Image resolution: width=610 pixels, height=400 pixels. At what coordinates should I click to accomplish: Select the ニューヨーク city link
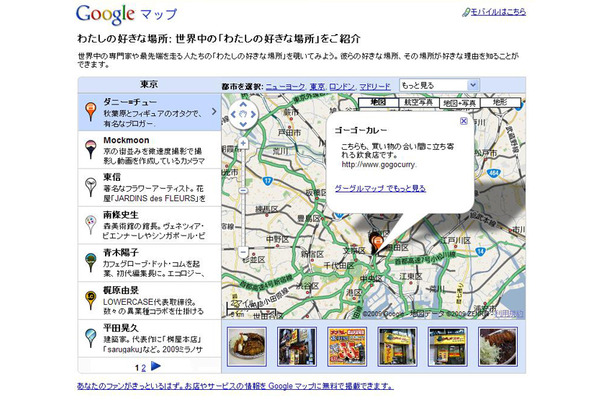click(285, 86)
